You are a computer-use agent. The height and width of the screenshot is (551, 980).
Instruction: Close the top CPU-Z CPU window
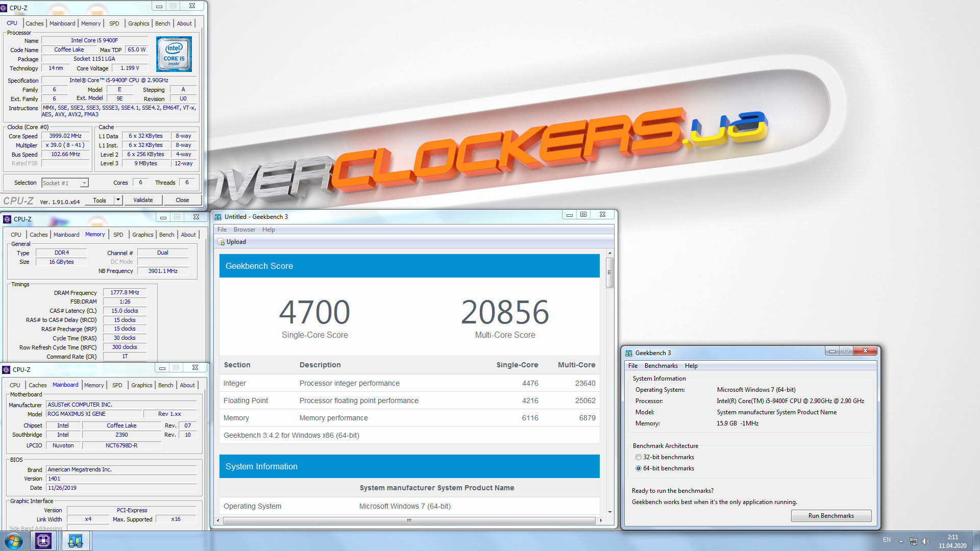coord(192,6)
